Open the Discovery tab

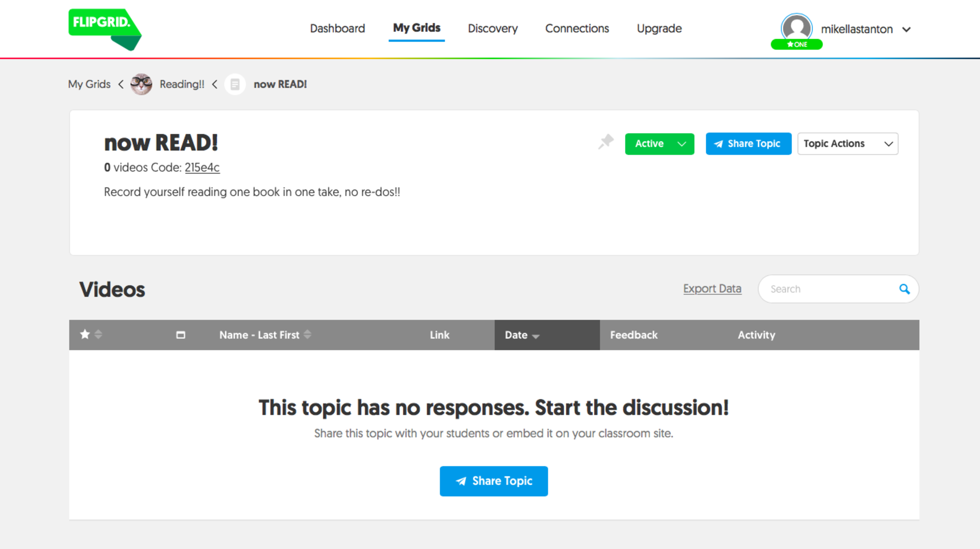[x=492, y=29]
